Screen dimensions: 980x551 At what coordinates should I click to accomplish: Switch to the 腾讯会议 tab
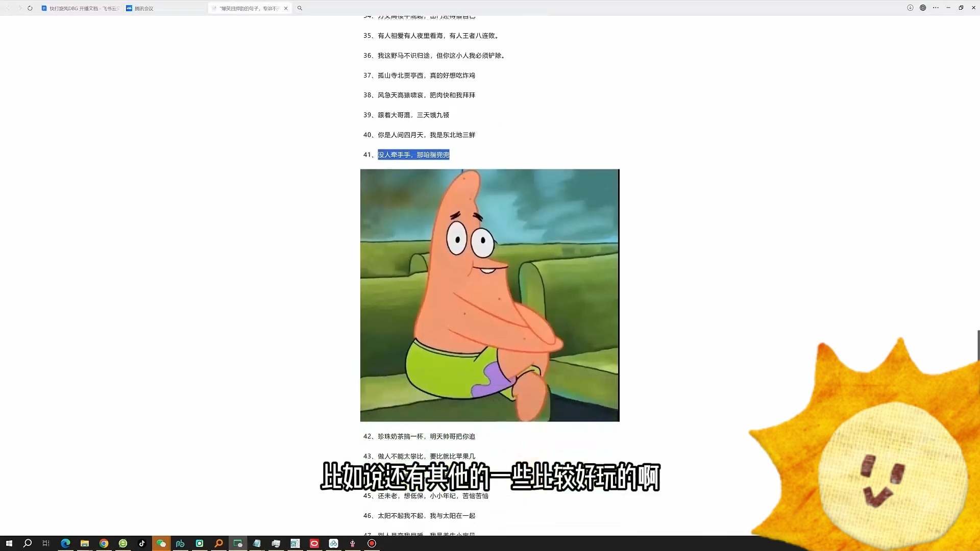pyautogui.click(x=164, y=8)
